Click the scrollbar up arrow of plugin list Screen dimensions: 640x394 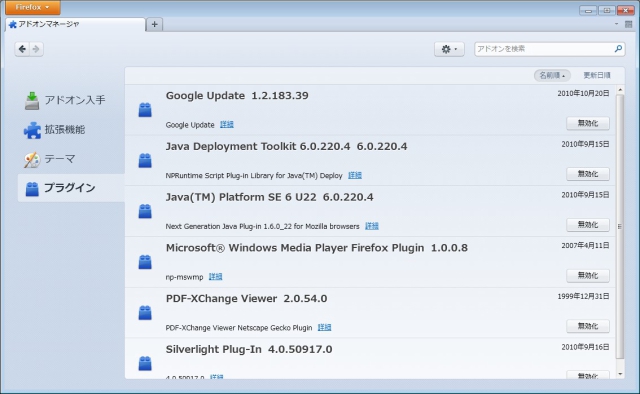(x=620, y=89)
